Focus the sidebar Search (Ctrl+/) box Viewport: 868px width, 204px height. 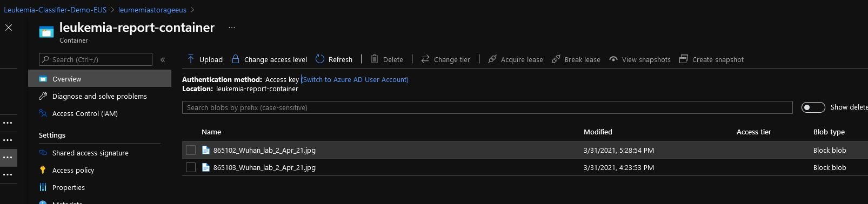[96, 59]
